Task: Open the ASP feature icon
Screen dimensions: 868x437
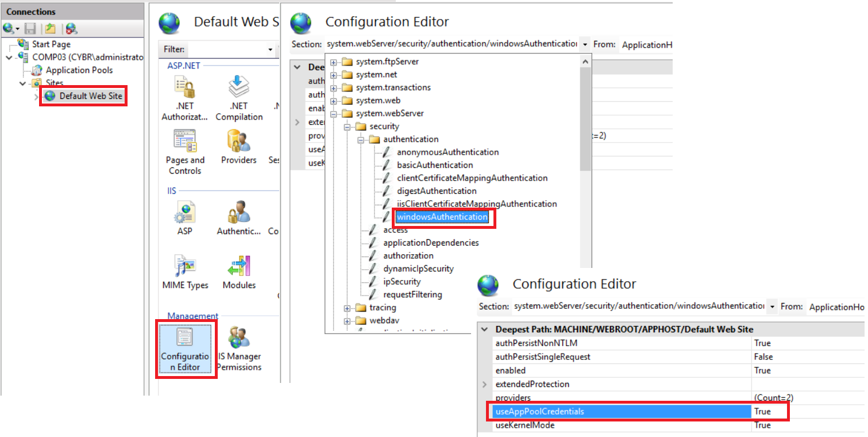Action: point(184,216)
